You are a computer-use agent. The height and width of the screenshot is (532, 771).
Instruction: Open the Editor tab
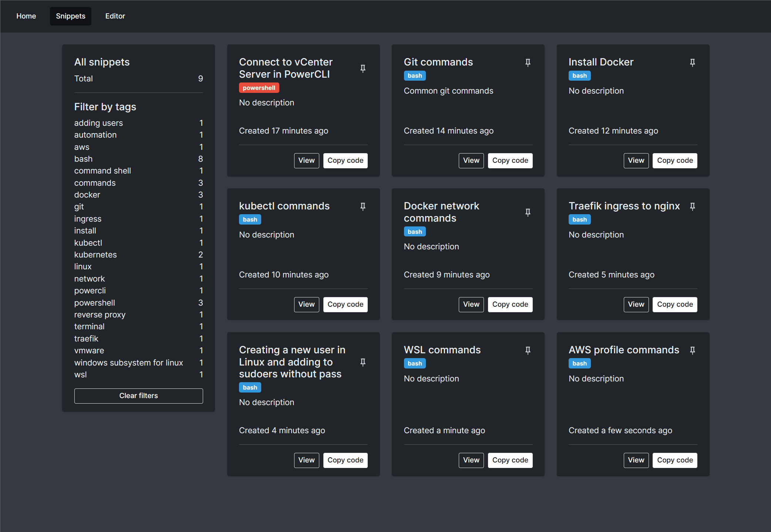point(115,16)
